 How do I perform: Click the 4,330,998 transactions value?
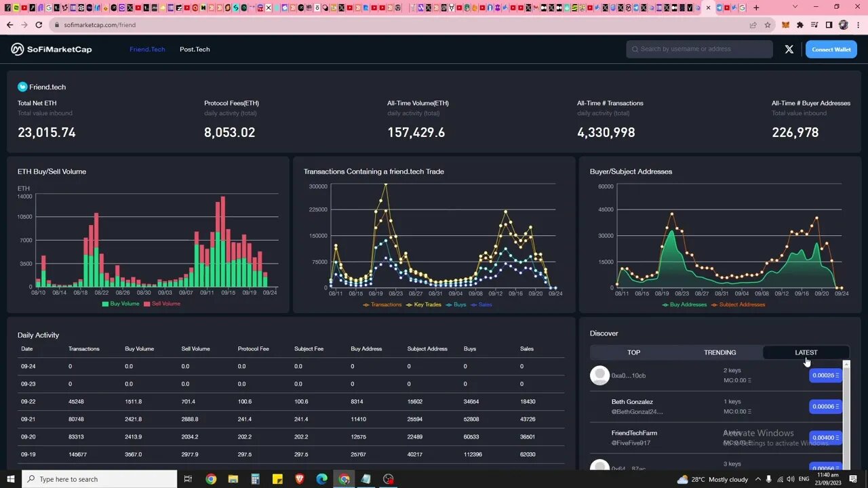point(606,133)
